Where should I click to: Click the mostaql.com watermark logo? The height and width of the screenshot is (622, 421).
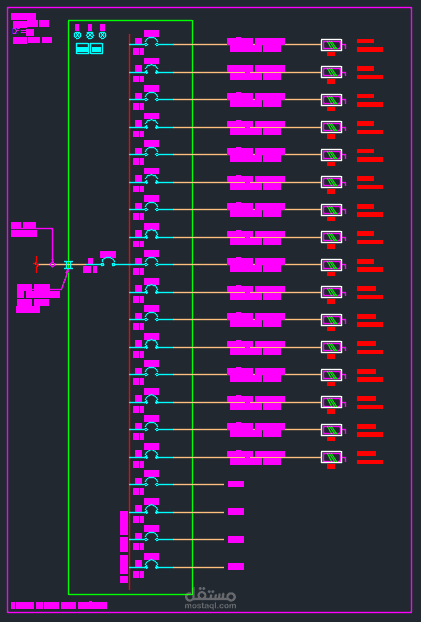pyautogui.click(x=210, y=599)
